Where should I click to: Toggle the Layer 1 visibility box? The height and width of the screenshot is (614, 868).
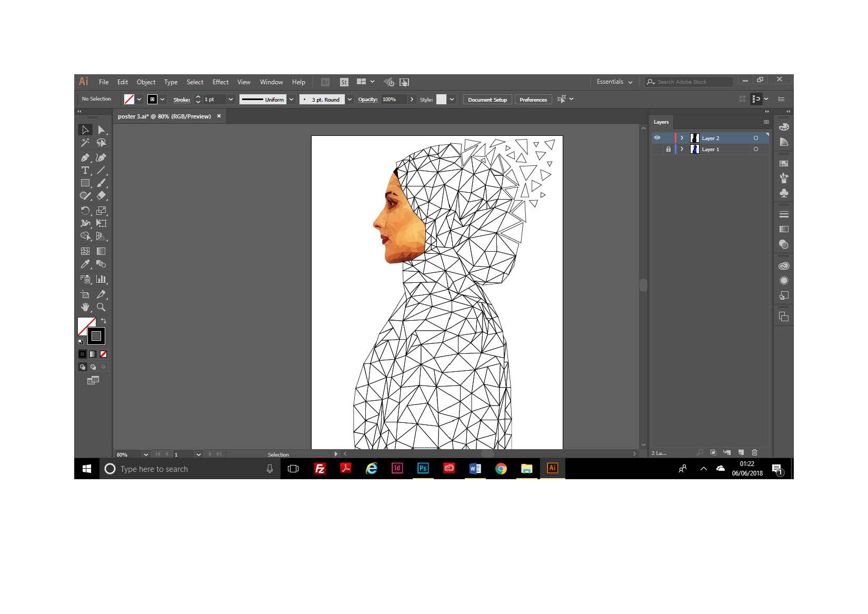(x=657, y=150)
